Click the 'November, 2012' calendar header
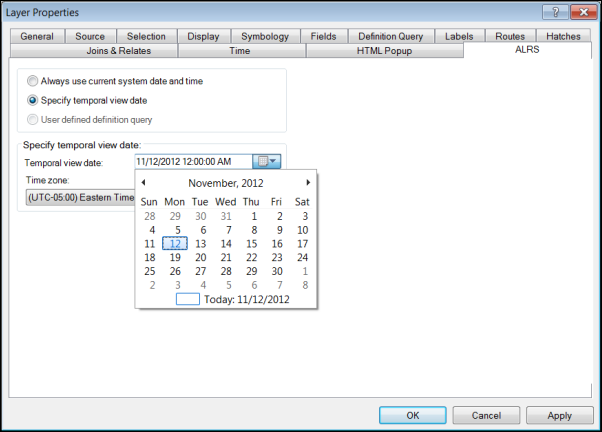Viewport: 602px width, 432px height. [x=226, y=183]
